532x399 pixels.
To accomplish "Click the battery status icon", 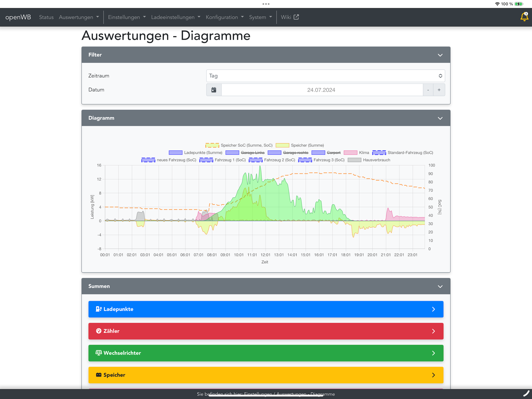I will 519,4.
